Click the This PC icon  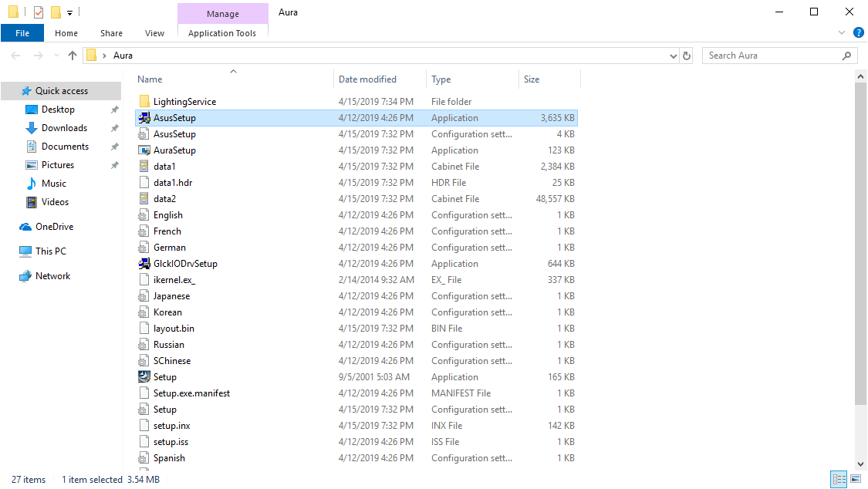25,251
